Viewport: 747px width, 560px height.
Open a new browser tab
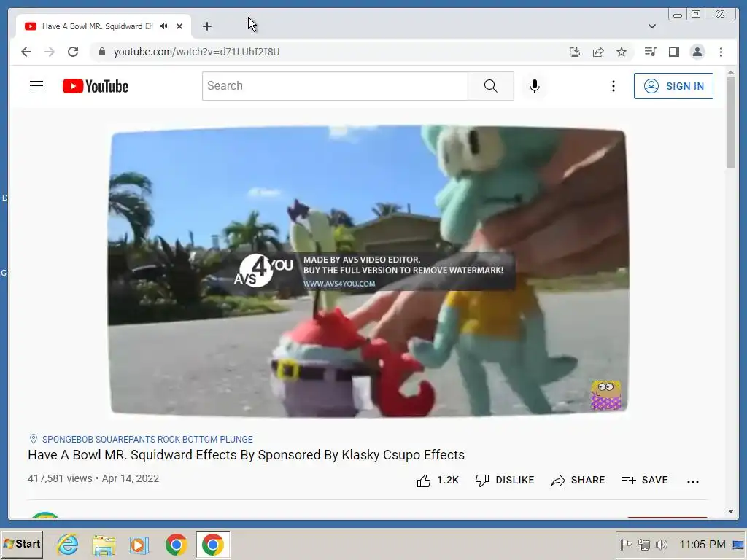click(x=206, y=26)
